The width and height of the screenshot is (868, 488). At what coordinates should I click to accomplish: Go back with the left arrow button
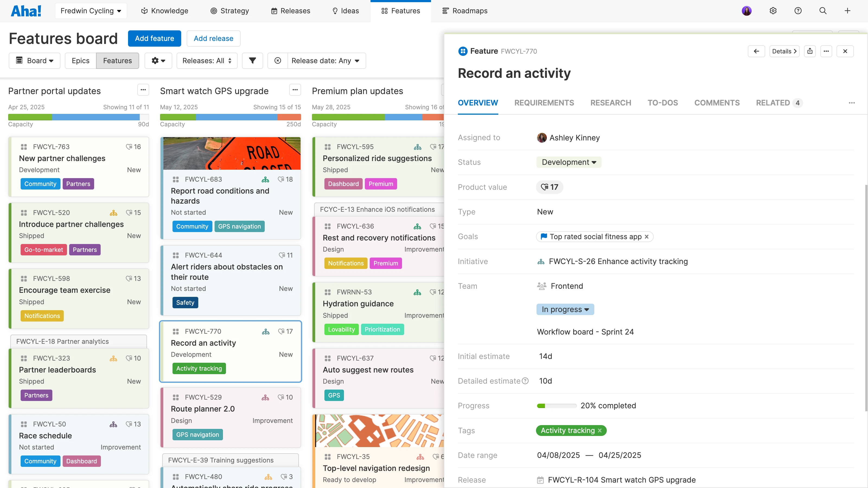(756, 51)
